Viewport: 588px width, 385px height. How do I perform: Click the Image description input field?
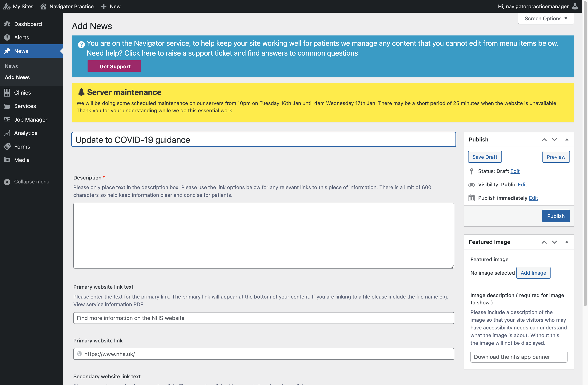pyautogui.click(x=519, y=357)
